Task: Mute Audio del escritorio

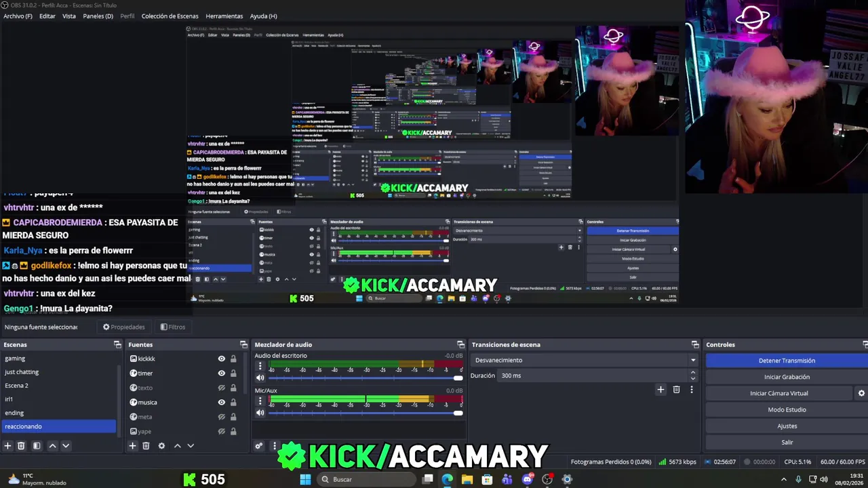Action: 260,378
